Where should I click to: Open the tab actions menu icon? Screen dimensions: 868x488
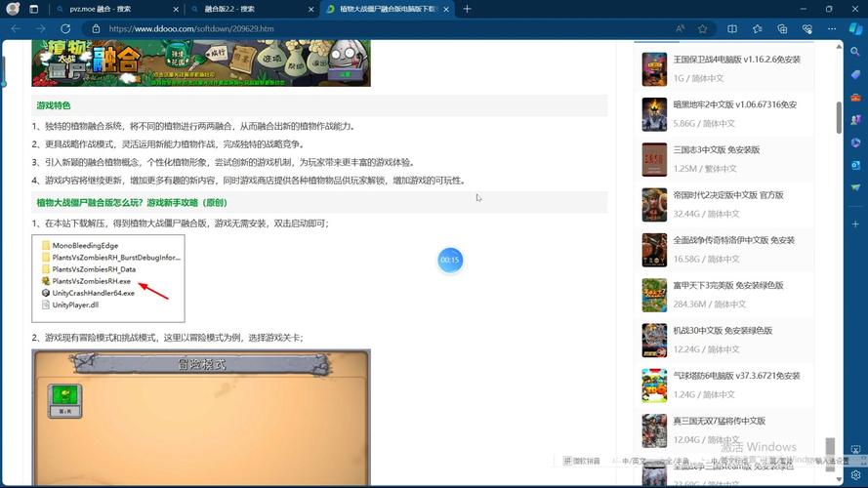coord(34,9)
